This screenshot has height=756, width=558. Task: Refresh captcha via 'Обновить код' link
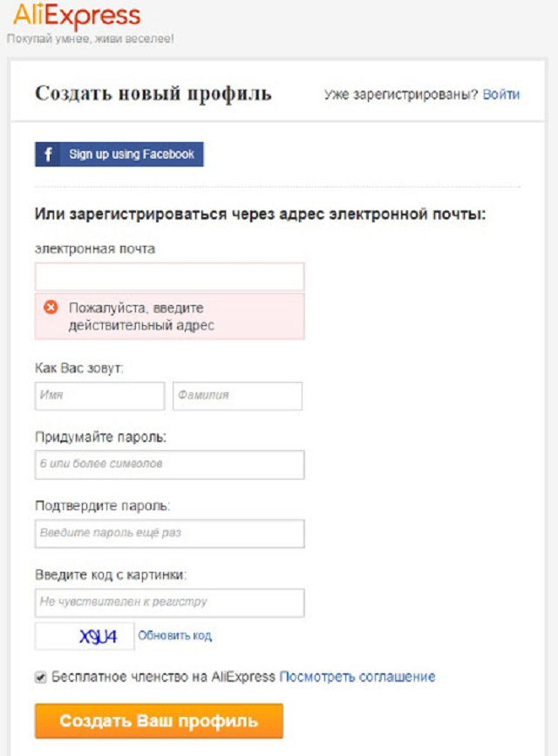[174, 637]
